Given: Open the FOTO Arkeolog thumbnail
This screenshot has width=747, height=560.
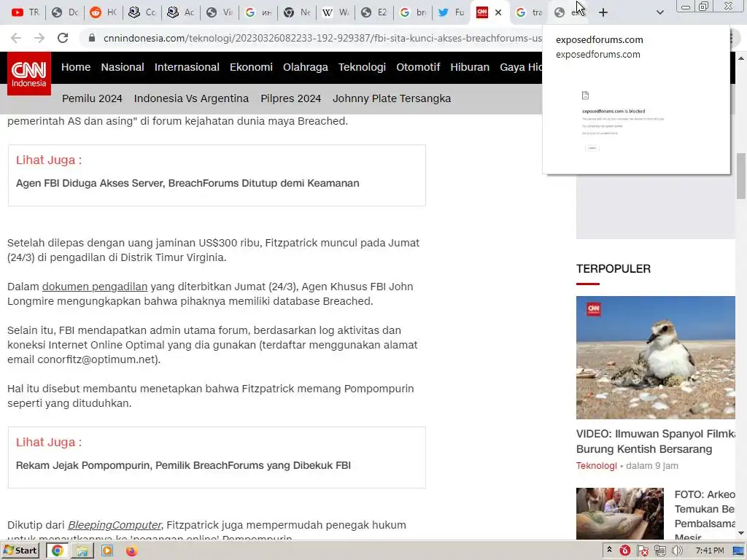Looking at the screenshot, I should pyautogui.click(x=620, y=513).
